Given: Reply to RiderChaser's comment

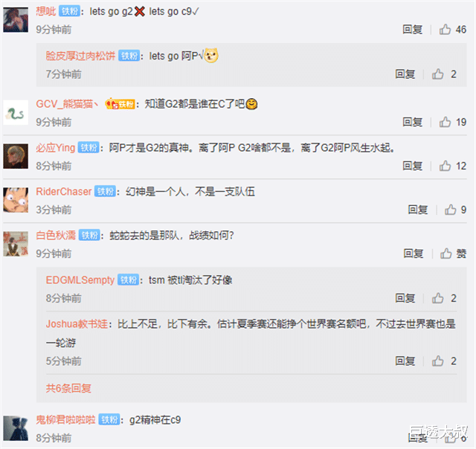Looking at the screenshot, I should [418, 210].
